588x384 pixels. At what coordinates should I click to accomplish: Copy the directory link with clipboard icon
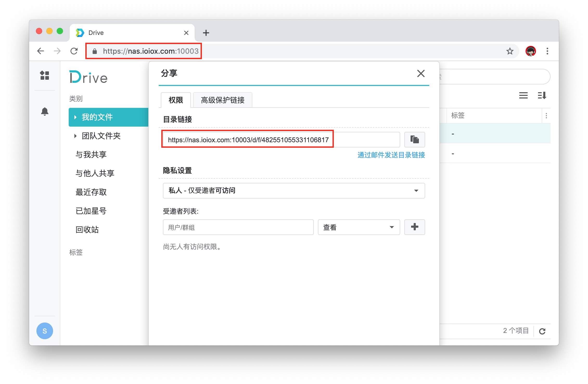point(414,140)
